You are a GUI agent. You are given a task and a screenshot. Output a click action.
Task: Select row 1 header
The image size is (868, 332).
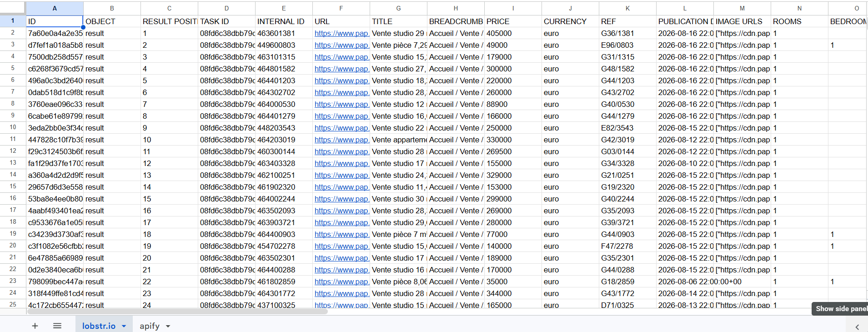click(x=13, y=21)
